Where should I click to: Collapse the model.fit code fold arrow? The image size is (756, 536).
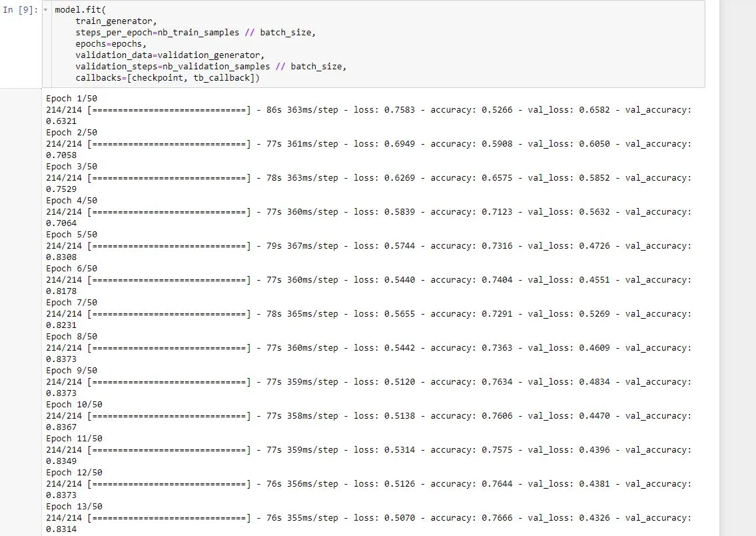(45, 10)
